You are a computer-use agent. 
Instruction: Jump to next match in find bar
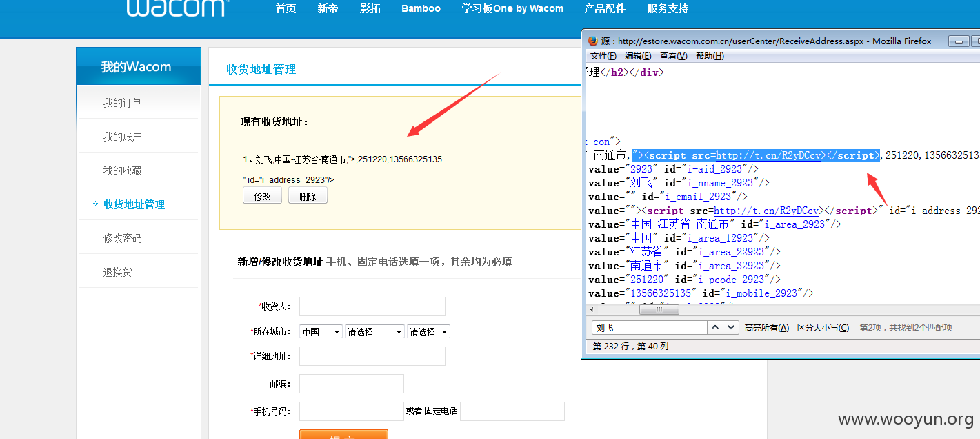click(732, 327)
